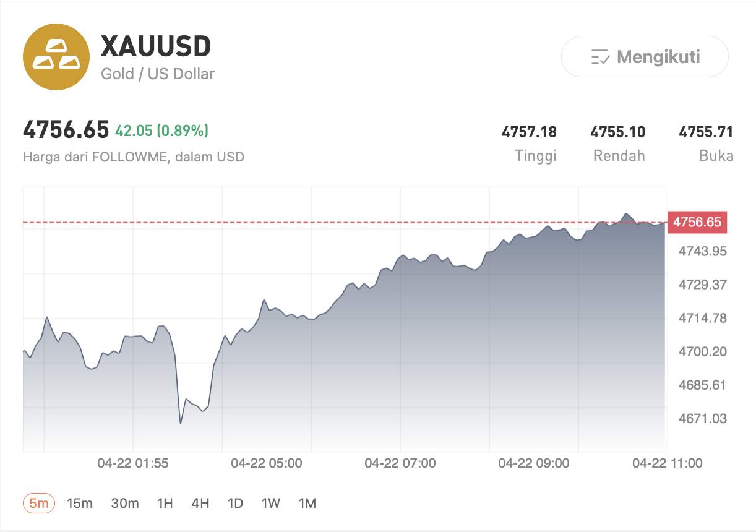Switch to the 15m timeframe
This screenshot has width=756, height=532.
point(80,503)
